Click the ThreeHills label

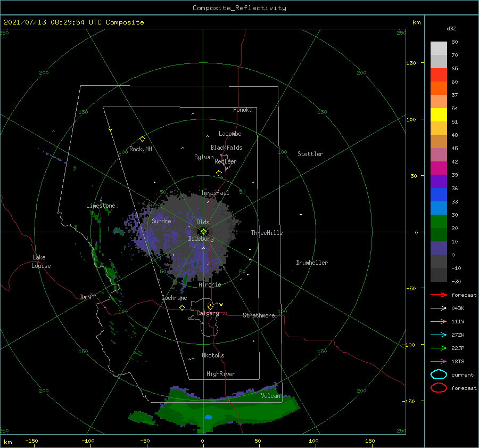point(267,233)
